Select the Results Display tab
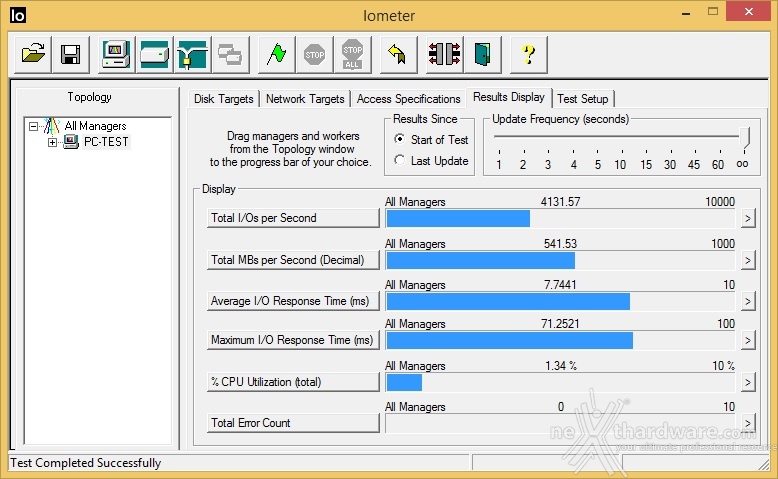The width and height of the screenshot is (778, 479). pyautogui.click(x=509, y=97)
